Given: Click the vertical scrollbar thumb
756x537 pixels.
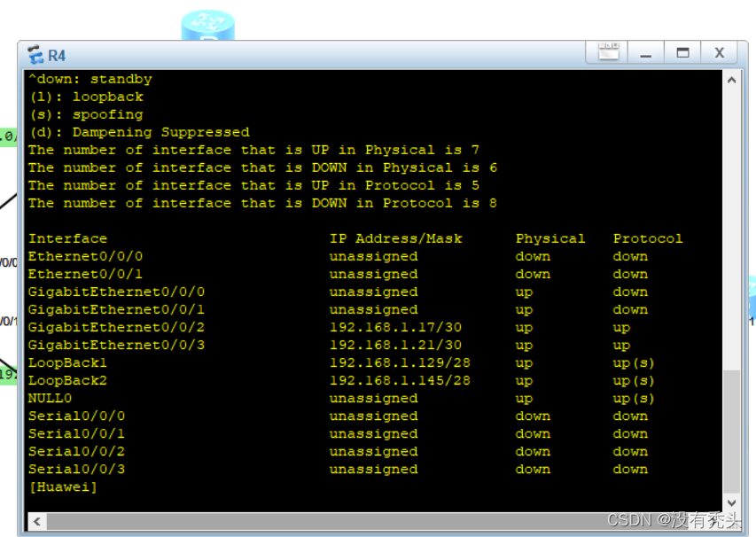Looking at the screenshot, I should point(731,432).
